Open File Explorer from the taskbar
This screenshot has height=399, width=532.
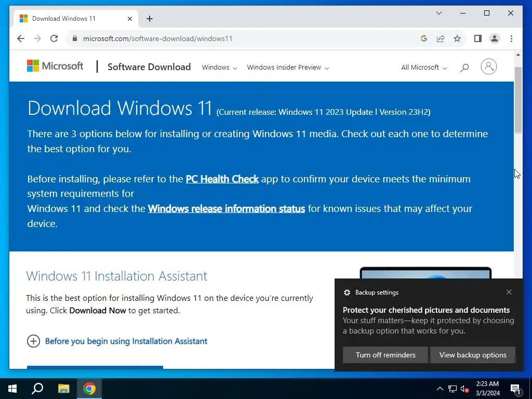point(63,389)
